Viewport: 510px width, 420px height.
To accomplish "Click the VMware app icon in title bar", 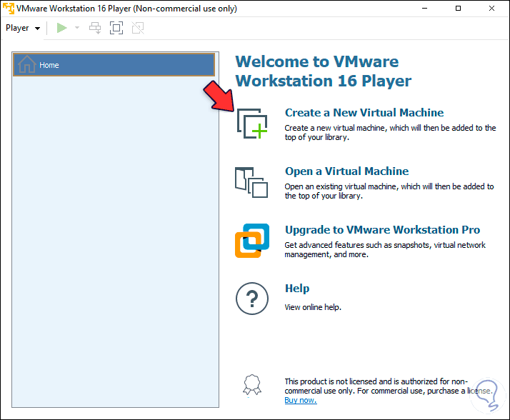I will click(x=9, y=8).
